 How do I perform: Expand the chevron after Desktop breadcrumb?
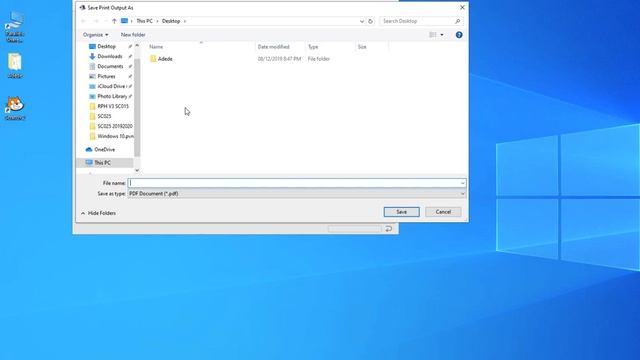click(x=185, y=21)
